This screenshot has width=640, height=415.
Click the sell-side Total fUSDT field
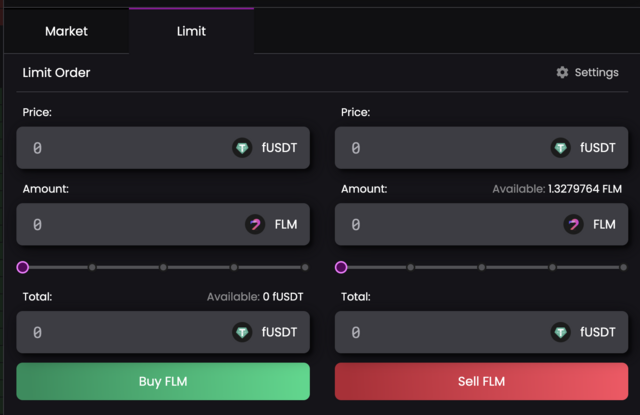click(481, 332)
